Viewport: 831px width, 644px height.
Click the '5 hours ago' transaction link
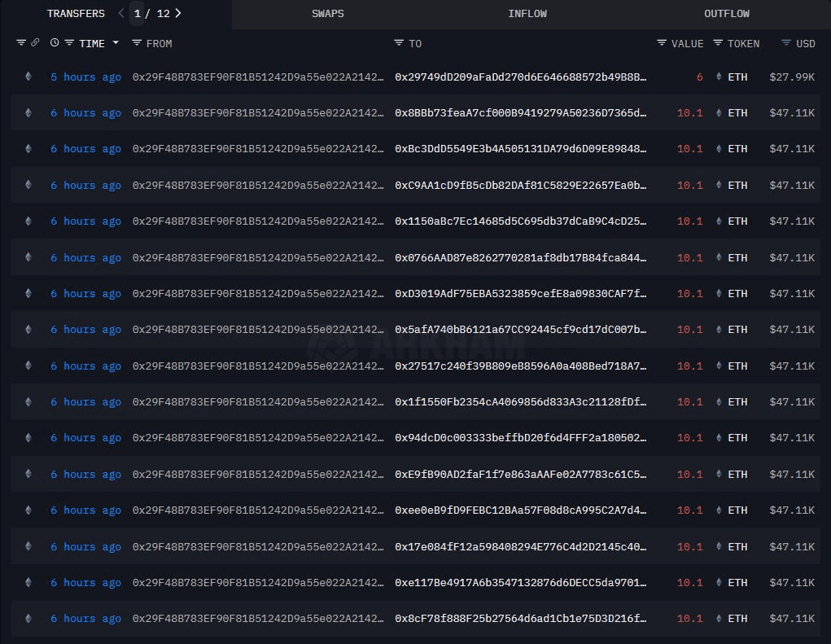[85, 77]
